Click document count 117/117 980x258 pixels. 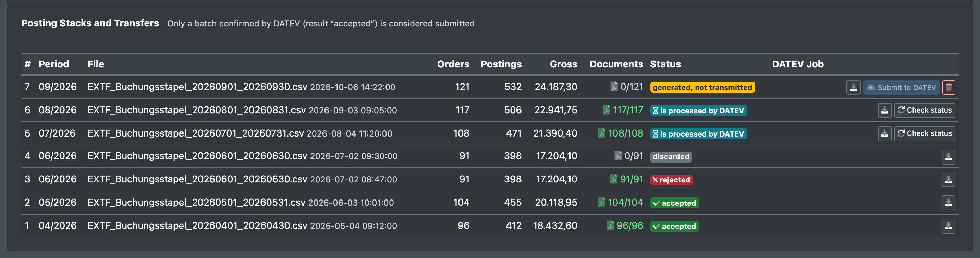point(628,110)
